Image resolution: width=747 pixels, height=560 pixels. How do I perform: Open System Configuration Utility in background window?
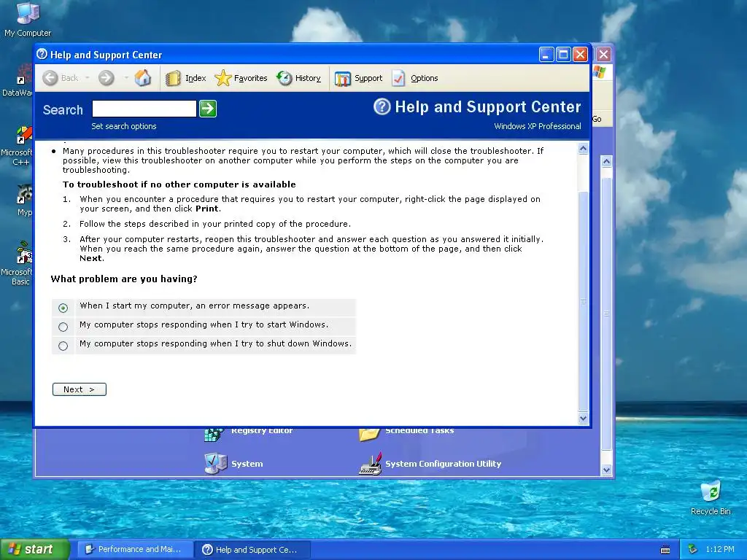point(443,464)
